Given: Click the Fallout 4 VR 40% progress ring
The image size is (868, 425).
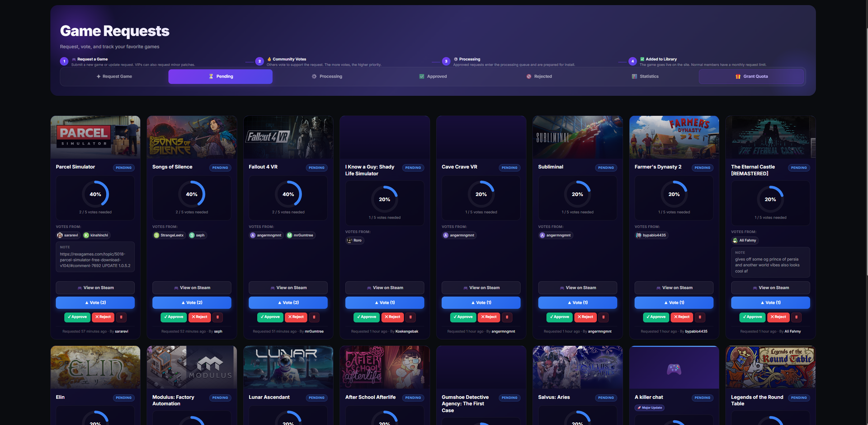Looking at the screenshot, I should click(288, 194).
